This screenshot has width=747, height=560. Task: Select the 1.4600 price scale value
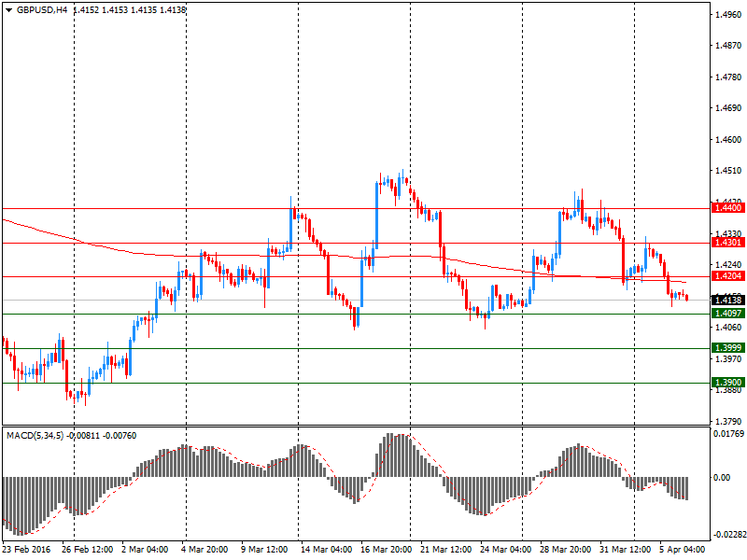[728, 139]
